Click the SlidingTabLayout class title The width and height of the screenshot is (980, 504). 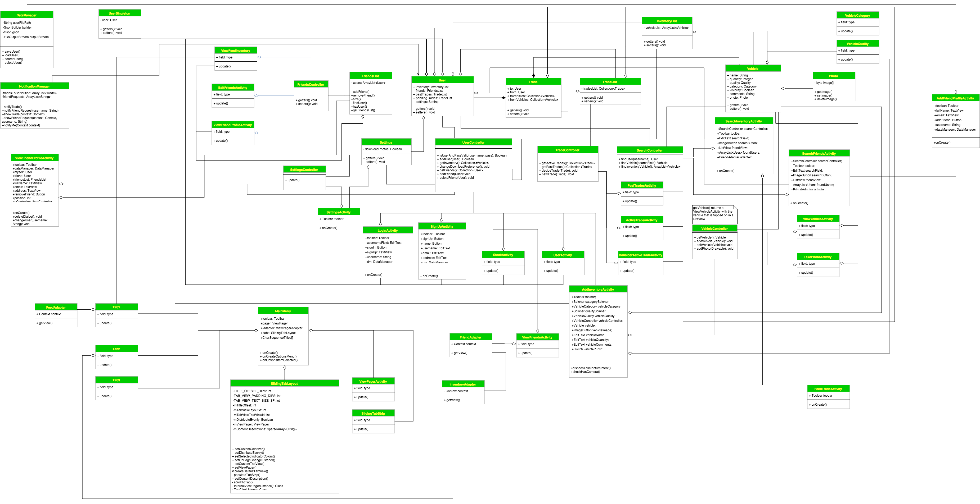(x=284, y=383)
